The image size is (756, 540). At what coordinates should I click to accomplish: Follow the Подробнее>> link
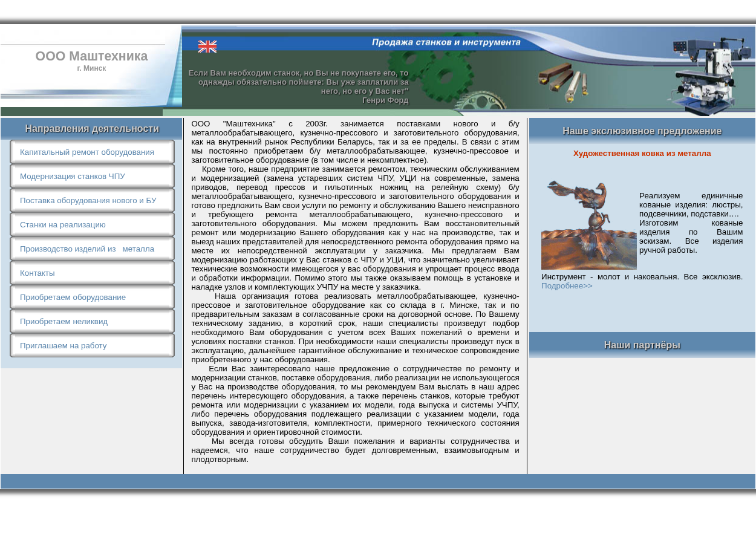pos(567,285)
